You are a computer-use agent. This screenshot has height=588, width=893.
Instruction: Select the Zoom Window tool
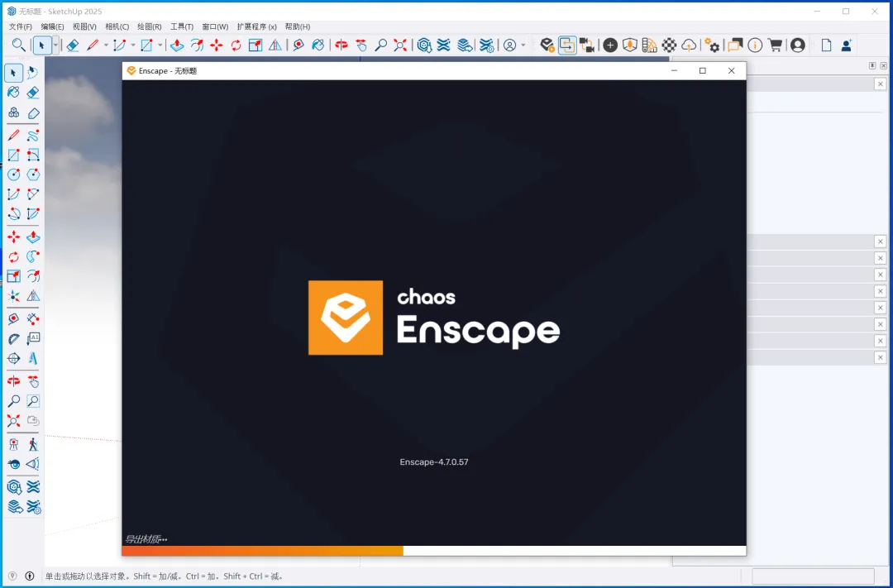pos(33,401)
